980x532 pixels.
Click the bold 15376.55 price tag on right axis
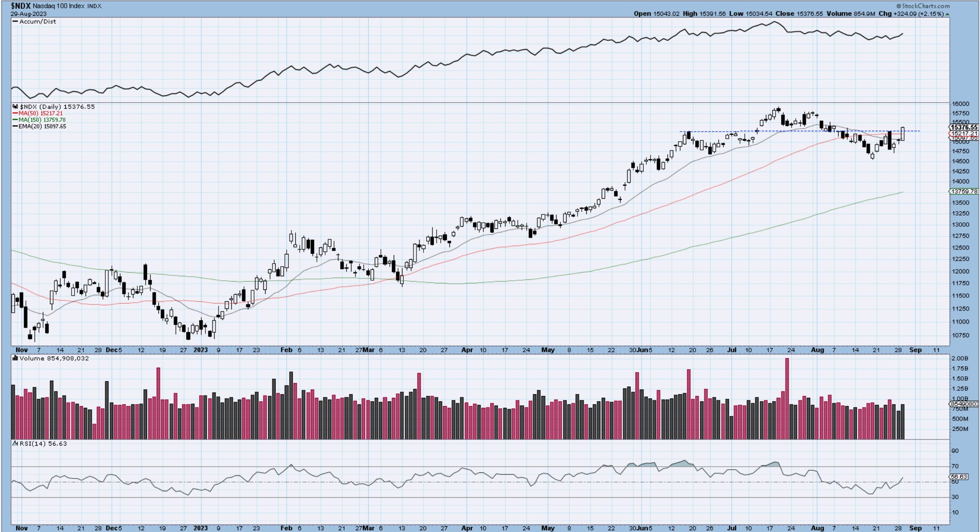963,127
